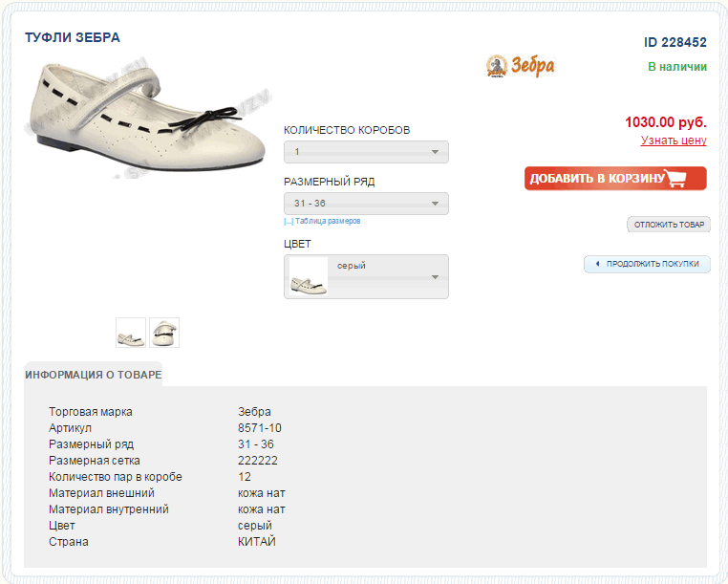
Task: Select the second front-view shoe thumbnail
Action: point(164,333)
